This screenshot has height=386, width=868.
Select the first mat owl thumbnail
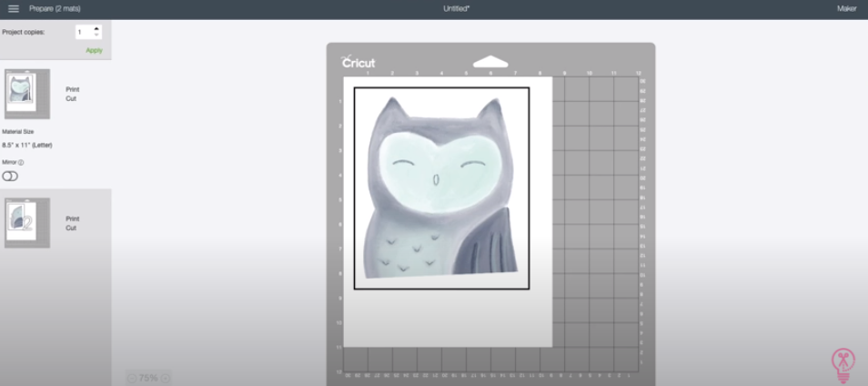[x=27, y=94]
